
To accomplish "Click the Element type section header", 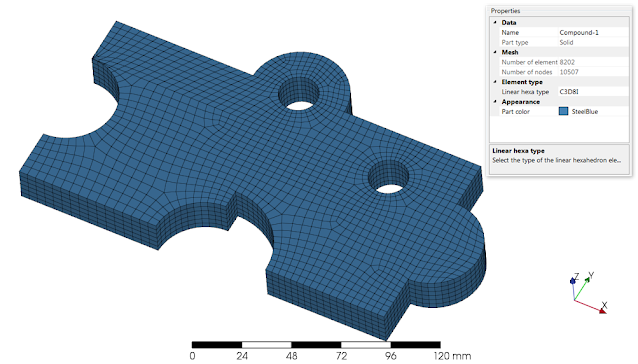I will pyautogui.click(x=522, y=82).
